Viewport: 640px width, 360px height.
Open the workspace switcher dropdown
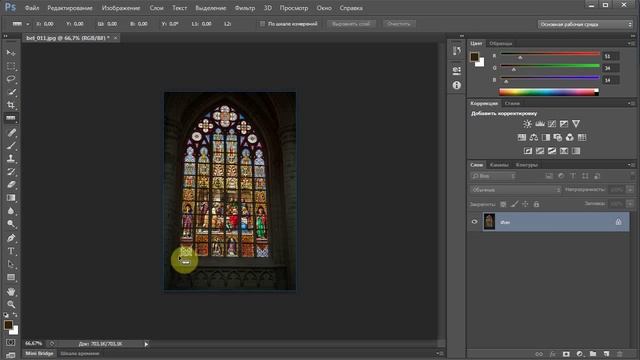[x=585, y=24]
